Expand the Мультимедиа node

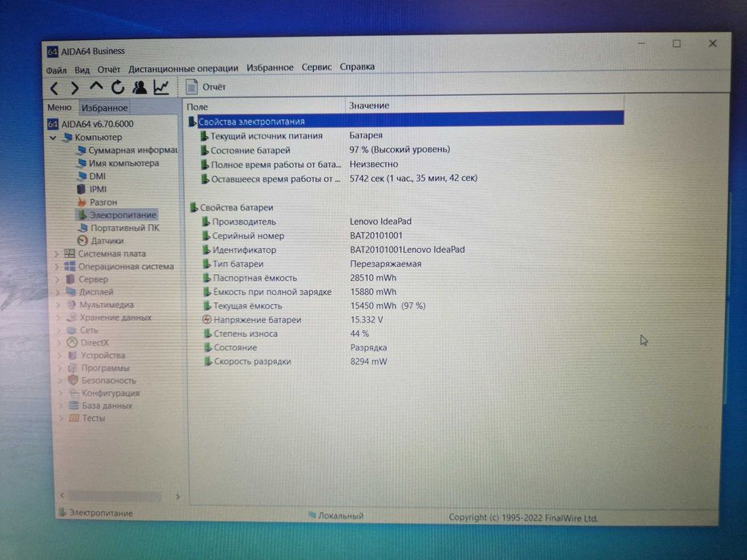(x=58, y=305)
